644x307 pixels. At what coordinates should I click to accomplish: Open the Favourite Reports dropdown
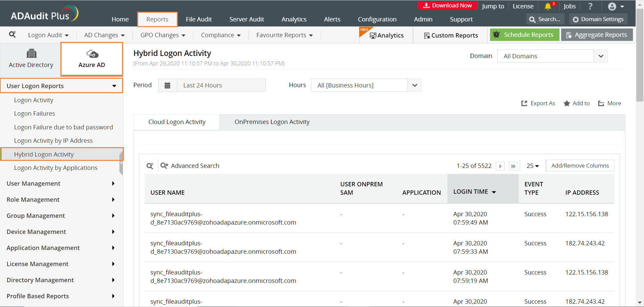click(x=284, y=35)
